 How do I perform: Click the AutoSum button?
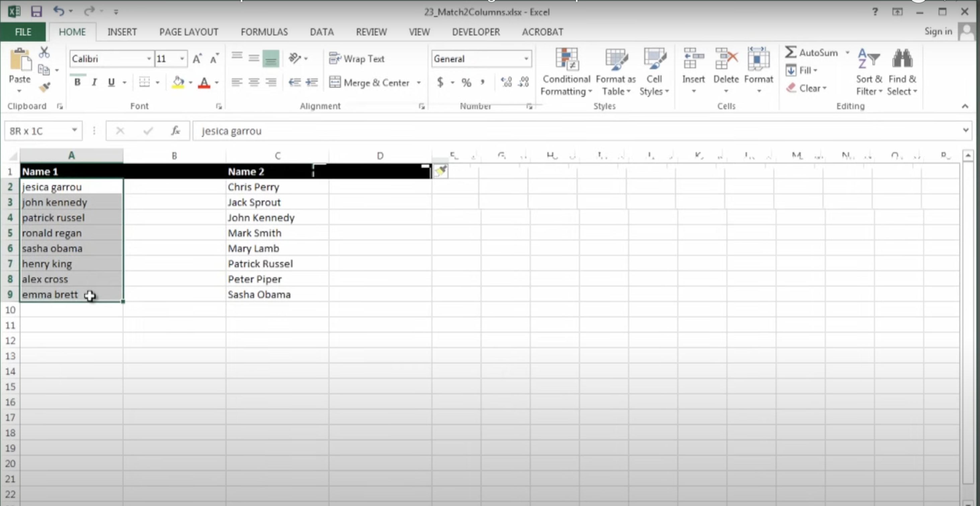coord(811,53)
